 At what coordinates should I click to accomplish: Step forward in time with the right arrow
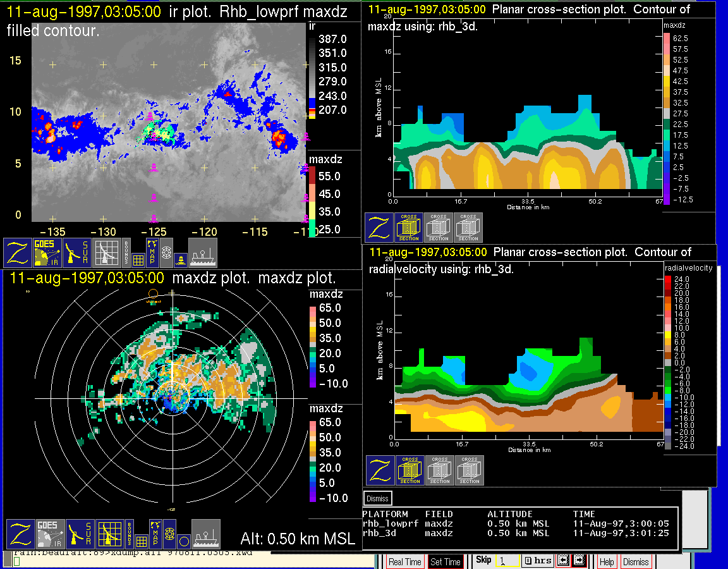coord(578,561)
